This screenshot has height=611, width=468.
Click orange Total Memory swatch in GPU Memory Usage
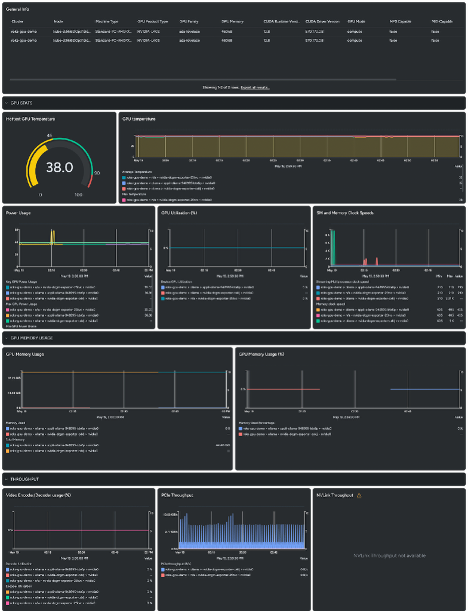coord(8,451)
